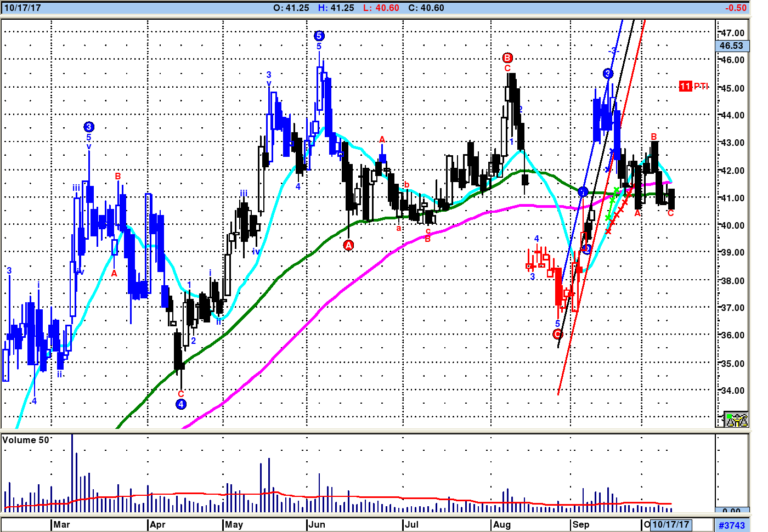Click the balance scales icon on price axis
The height and width of the screenshot is (532, 768).
[x=736, y=420]
